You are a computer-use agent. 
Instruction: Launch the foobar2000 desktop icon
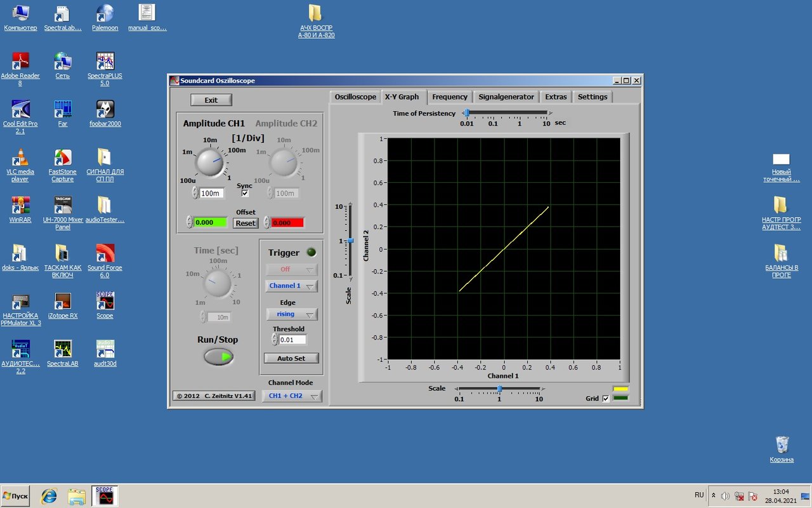pos(105,109)
